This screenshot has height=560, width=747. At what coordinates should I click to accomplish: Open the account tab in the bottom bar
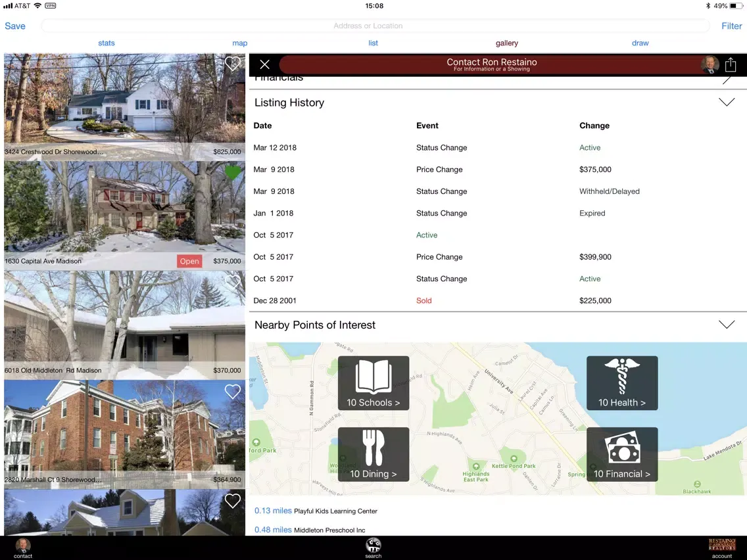(722, 548)
